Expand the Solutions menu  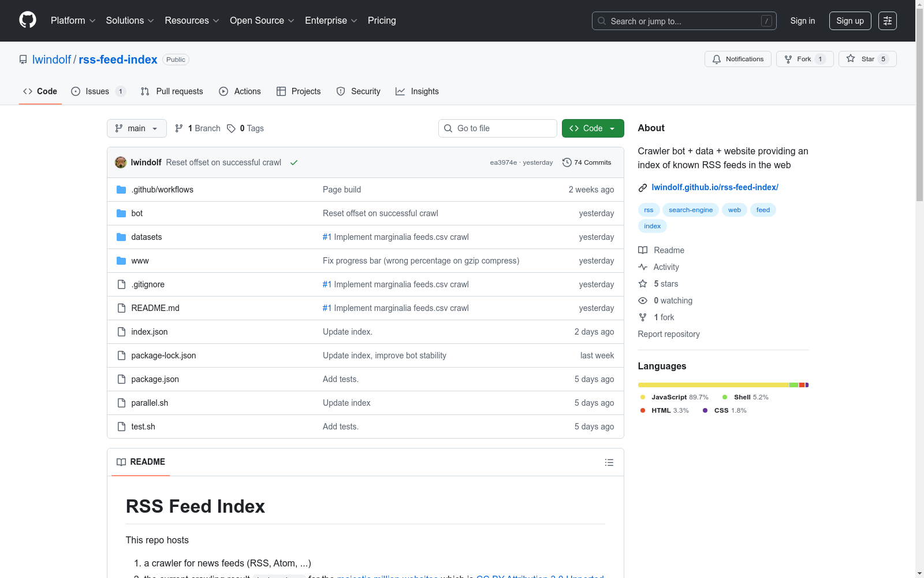click(130, 21)
